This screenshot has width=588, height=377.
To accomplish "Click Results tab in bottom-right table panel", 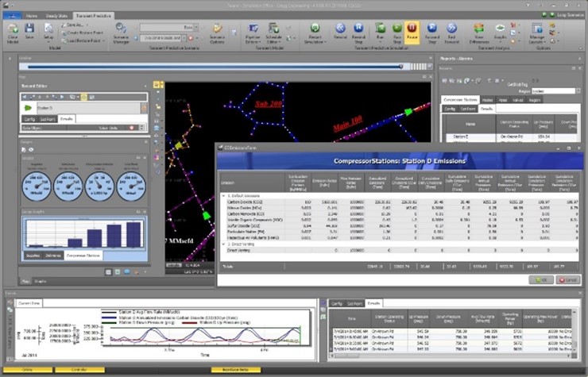I will point(373,303).
